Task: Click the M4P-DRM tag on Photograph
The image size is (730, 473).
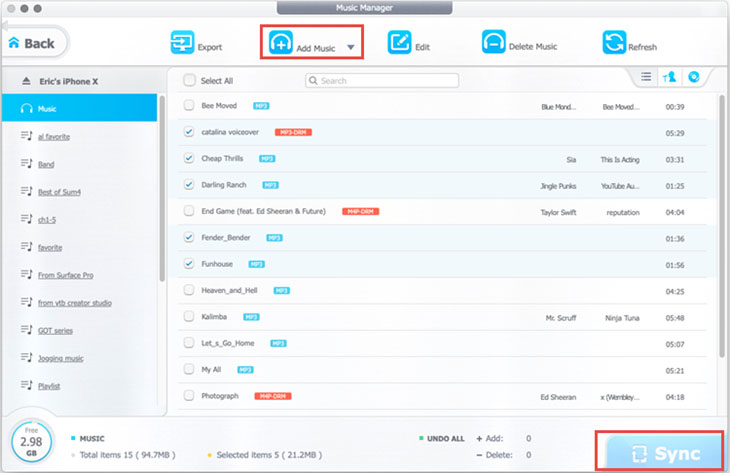Action: pos(273,396)
